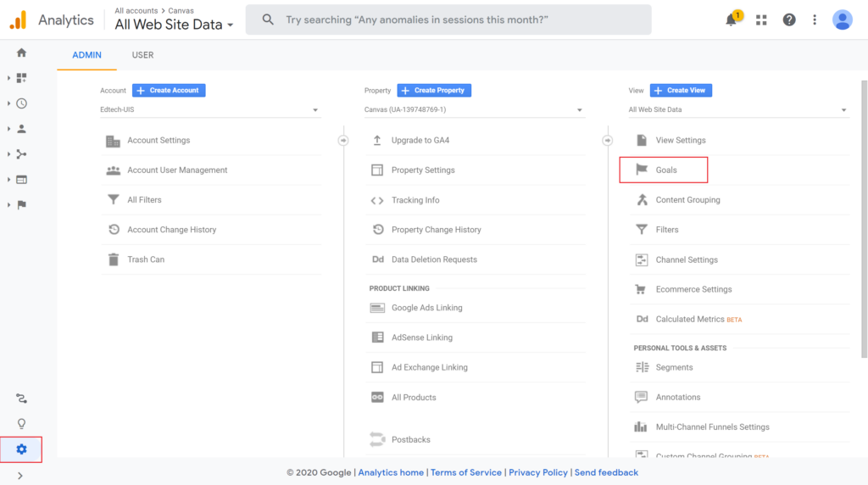The width and height of the screenshot is (868, 485).
Task: Open the Discover lightbulb icon
Action: pyautogui.click(x=21, y=424)
